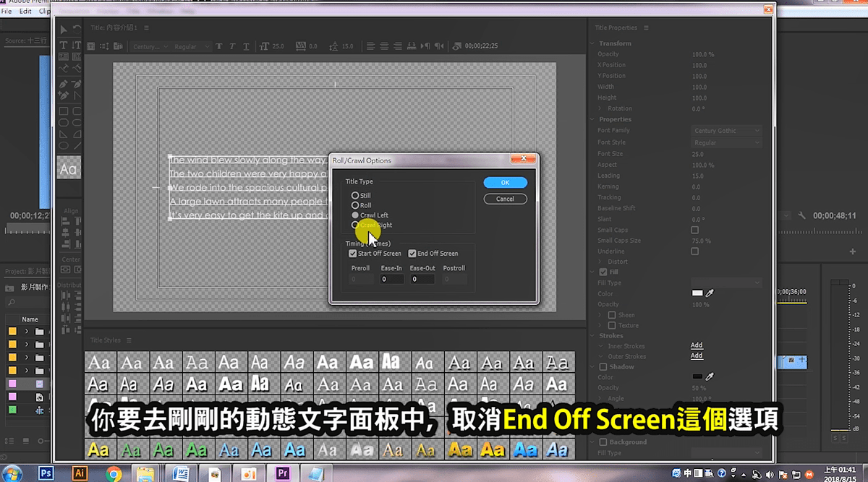
Task: Open Title panel menu icon
Action: (x=146, y=27)
